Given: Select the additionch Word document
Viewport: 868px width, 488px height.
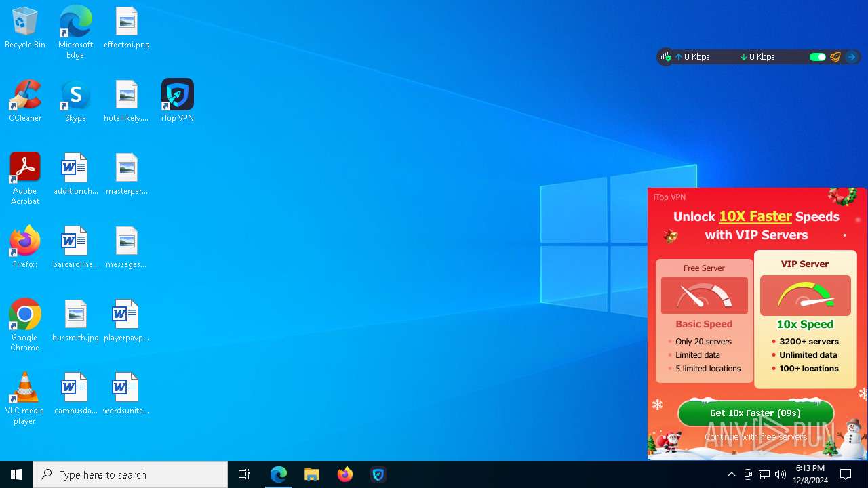Looking at the screenshot, I should 75,175.
